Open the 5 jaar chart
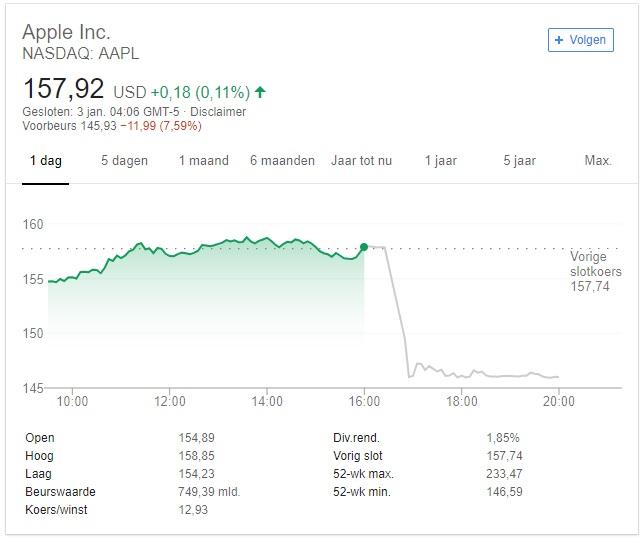The height and width of the screenshot is (541, 644). click(520, 160)
